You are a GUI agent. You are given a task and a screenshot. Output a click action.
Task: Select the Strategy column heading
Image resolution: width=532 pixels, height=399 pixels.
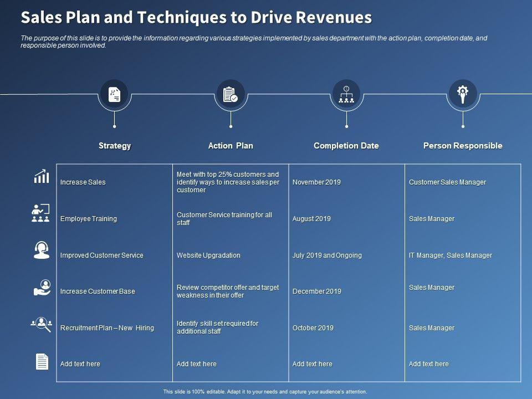[x=115, y=146]
